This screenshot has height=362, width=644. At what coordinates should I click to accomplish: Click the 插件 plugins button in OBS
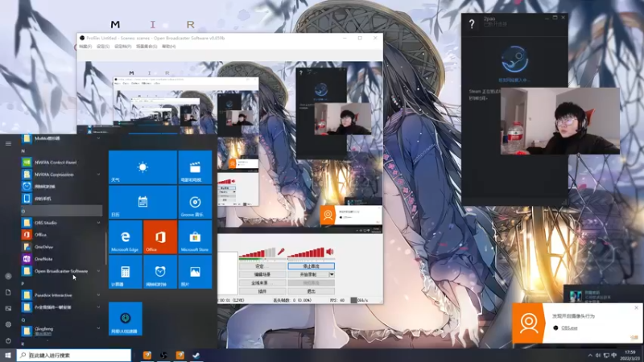[x=262, y=291]
